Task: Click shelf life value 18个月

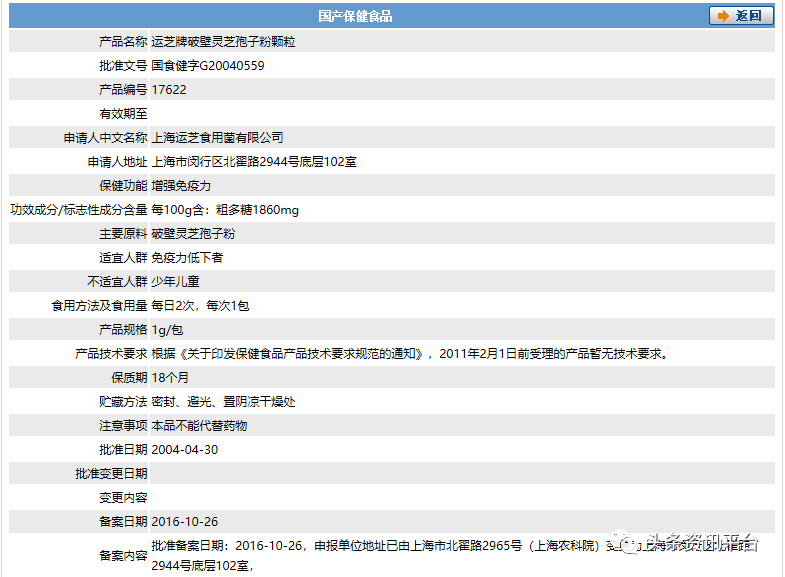Action: 170,378
